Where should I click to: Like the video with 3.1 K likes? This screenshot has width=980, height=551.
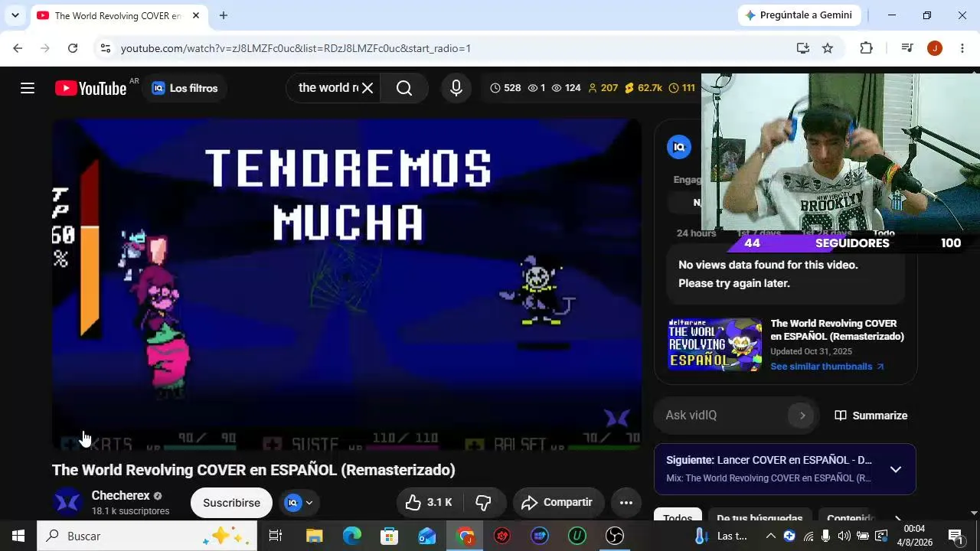[429, 503]
